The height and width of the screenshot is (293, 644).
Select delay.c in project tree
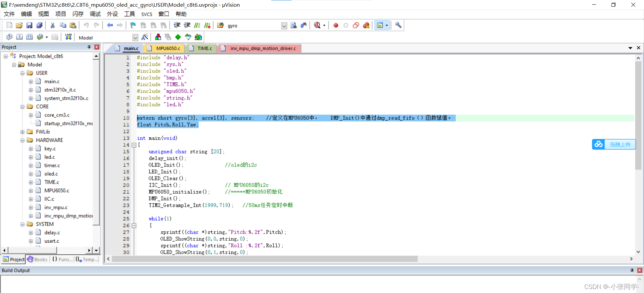pos(52,233)
